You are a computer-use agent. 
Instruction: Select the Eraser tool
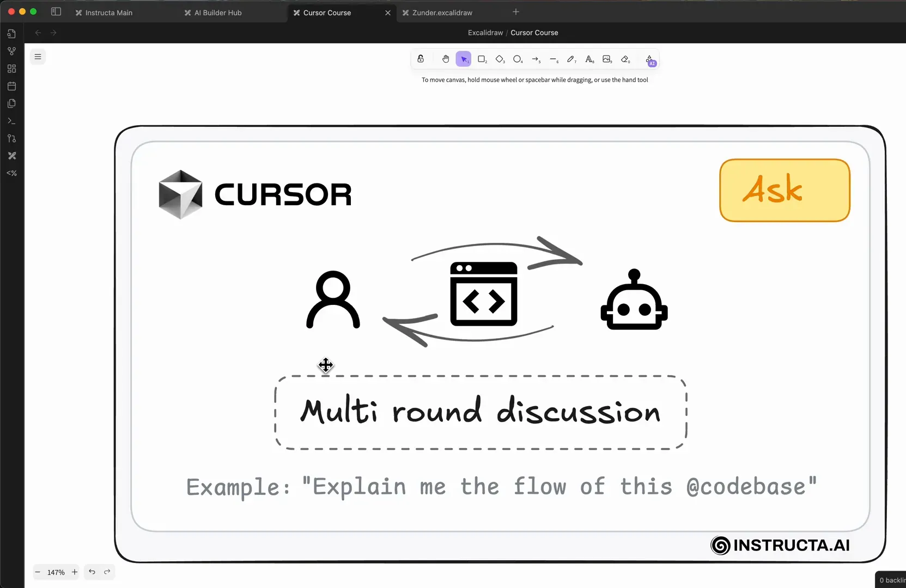[625, 59]
